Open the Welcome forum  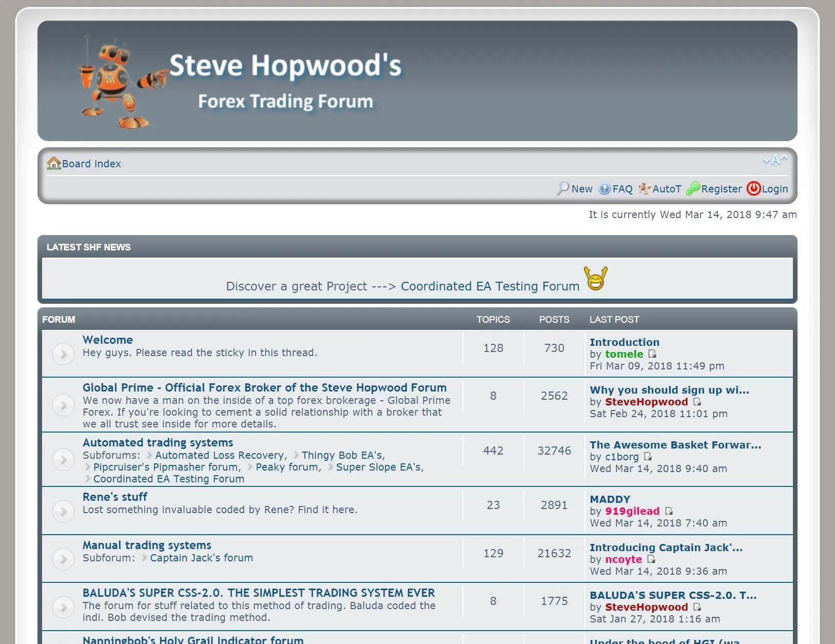(108, 340)
